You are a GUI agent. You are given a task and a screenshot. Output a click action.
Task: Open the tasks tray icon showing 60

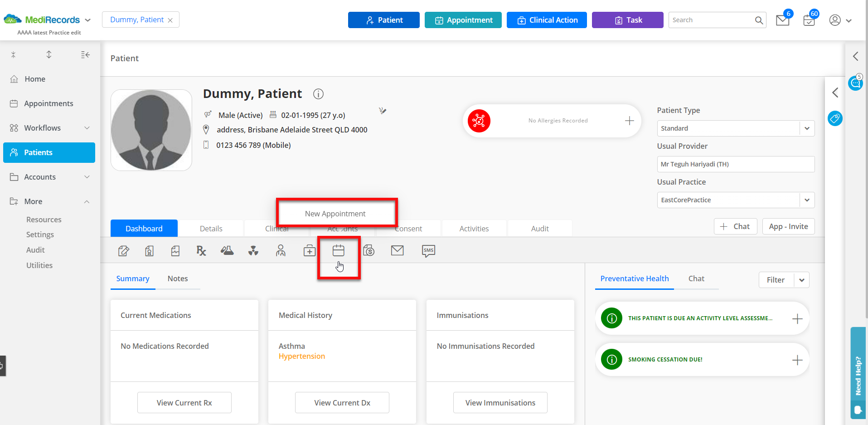[809, 21]
